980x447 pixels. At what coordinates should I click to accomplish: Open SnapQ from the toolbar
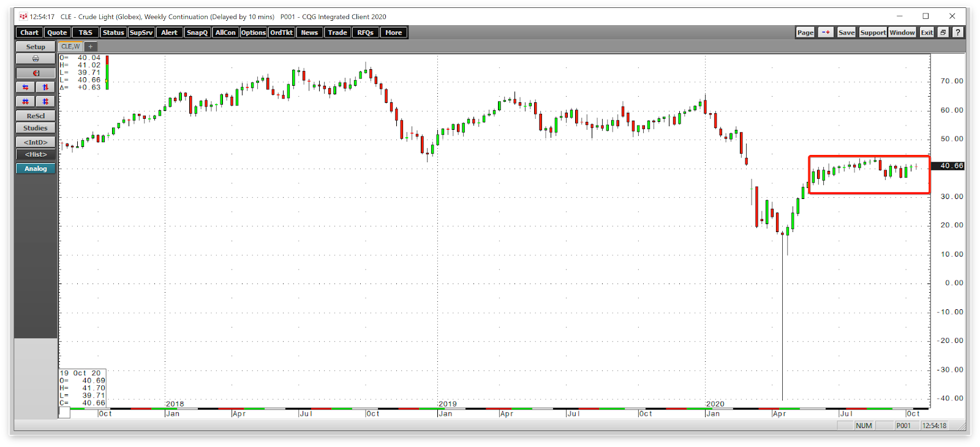tap(197, 32)
